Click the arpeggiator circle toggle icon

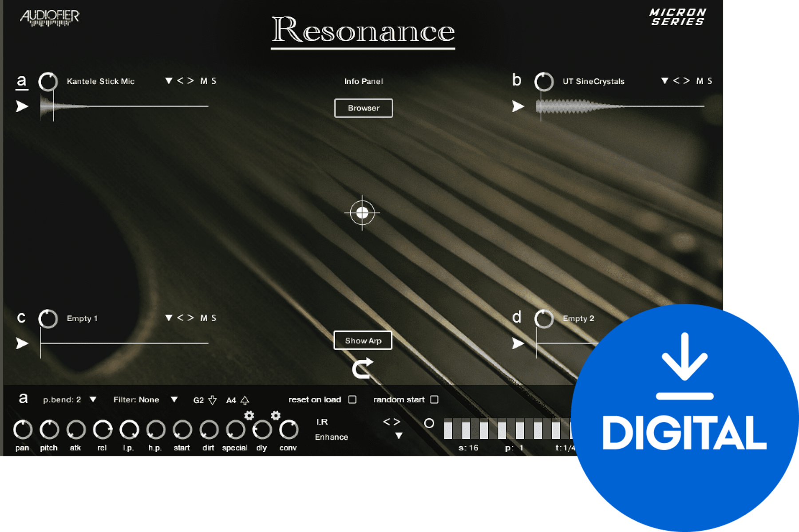pyautogui.click(x=429, y=423)
